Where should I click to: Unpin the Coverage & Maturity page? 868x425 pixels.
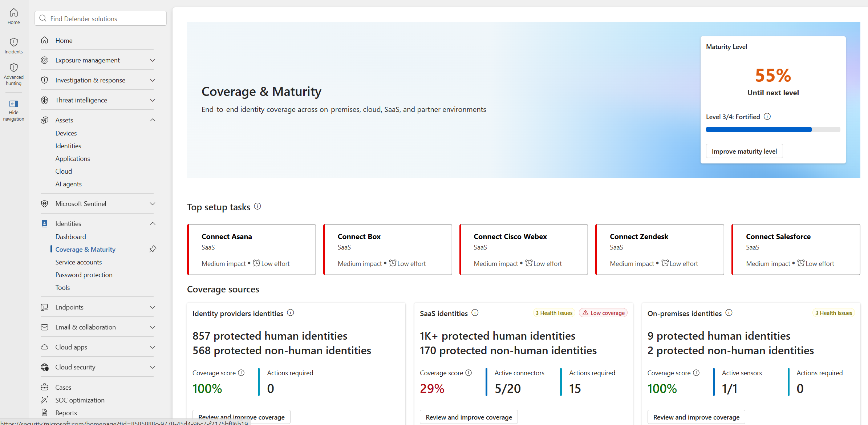coord(153,249)
